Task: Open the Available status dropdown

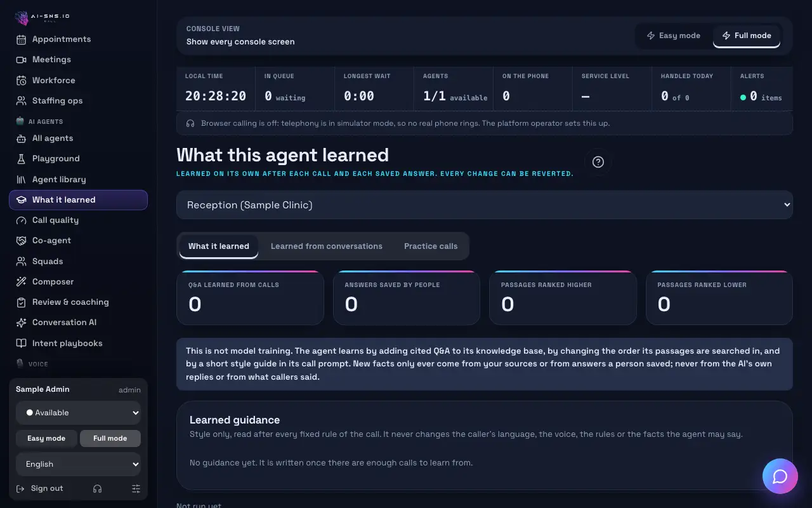Action: pyautogui.click(x=79, y=413)
